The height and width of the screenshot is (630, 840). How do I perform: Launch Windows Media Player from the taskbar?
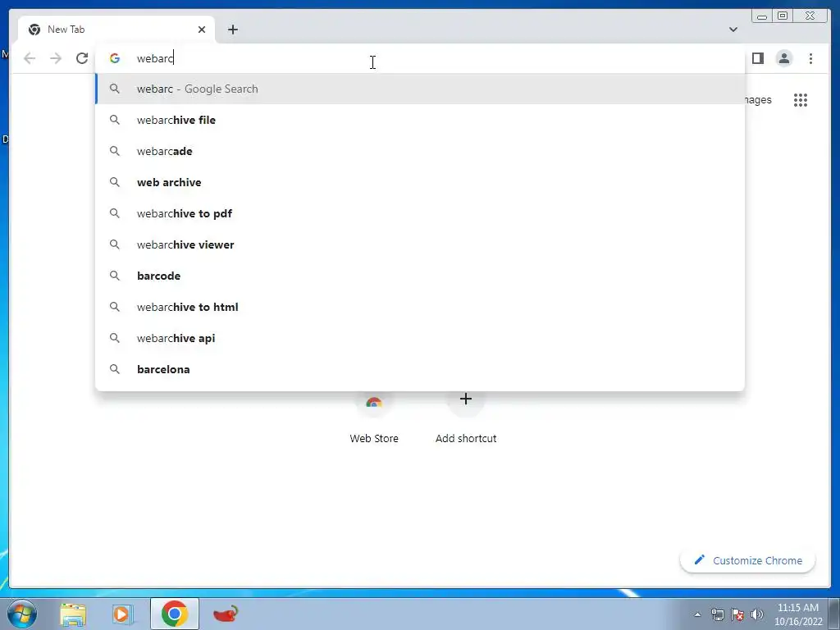[x=122, y=614]
